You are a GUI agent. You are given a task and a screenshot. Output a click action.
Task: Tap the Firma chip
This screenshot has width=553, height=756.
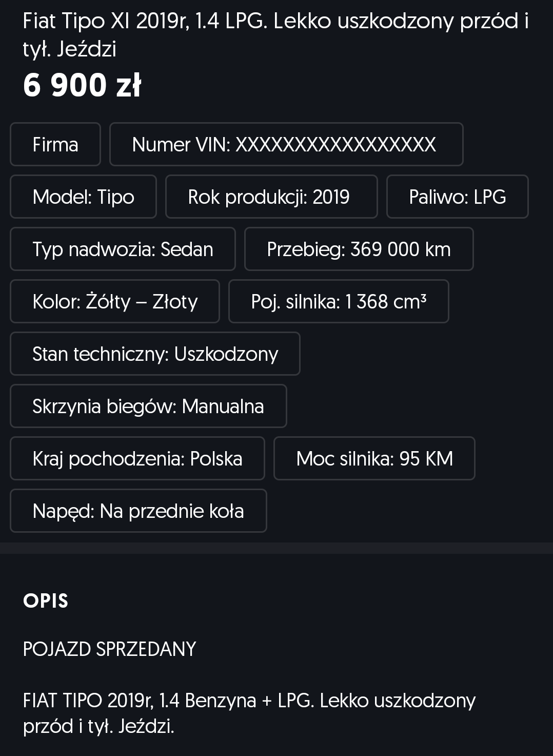coord(55,144)
